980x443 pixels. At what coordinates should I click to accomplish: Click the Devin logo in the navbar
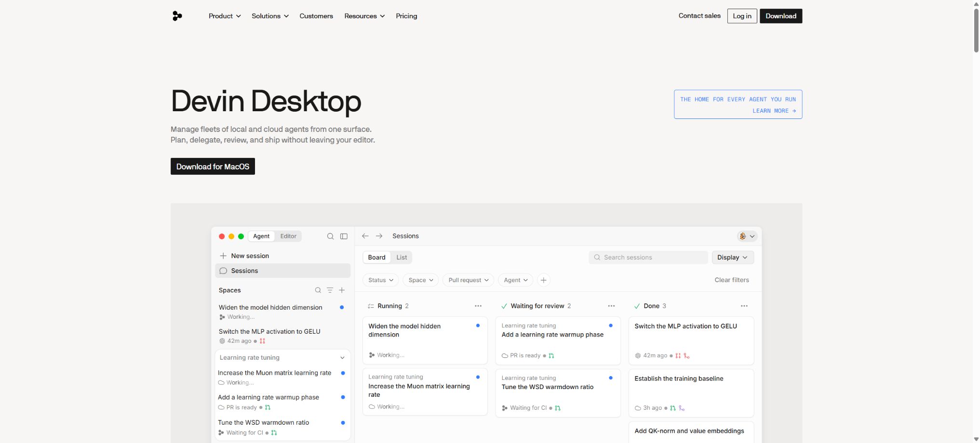point(177,16)
